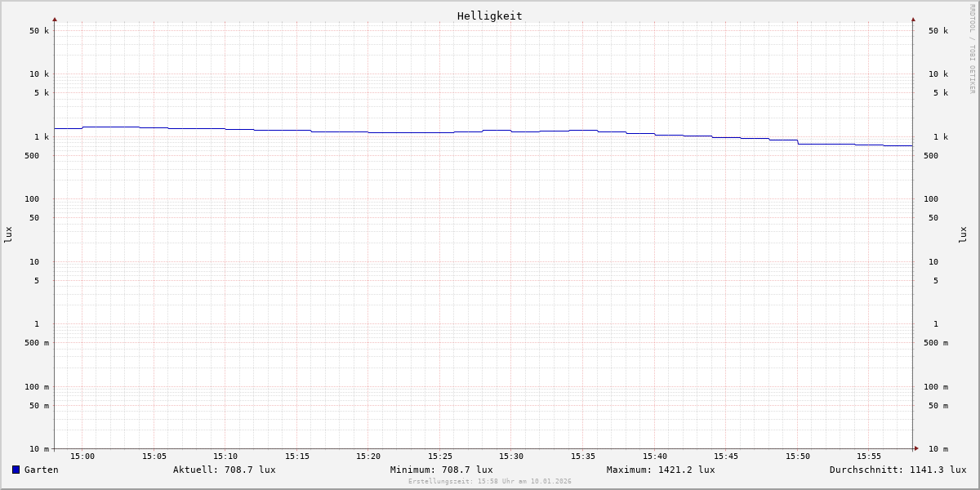Click the 15:45 time axis label
The height and width of the screenshot is (490, 980).
pyautogui.click(x=726, y=457)
